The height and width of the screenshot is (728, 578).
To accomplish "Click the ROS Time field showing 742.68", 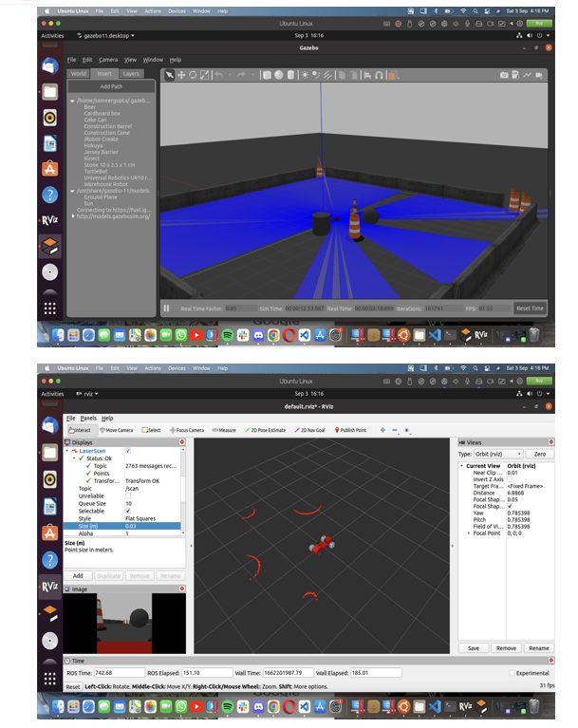I will coord(119,673).
